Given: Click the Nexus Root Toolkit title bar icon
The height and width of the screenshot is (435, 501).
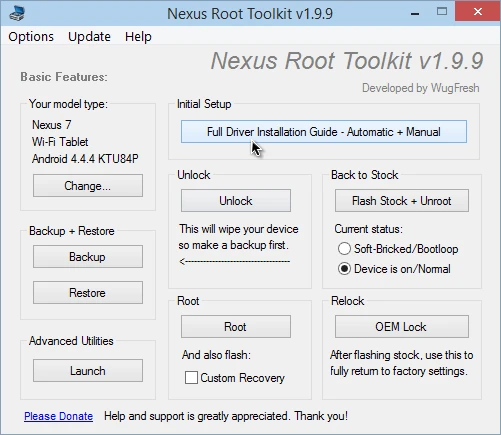Looking at the screenshot, I should point(17,13).
